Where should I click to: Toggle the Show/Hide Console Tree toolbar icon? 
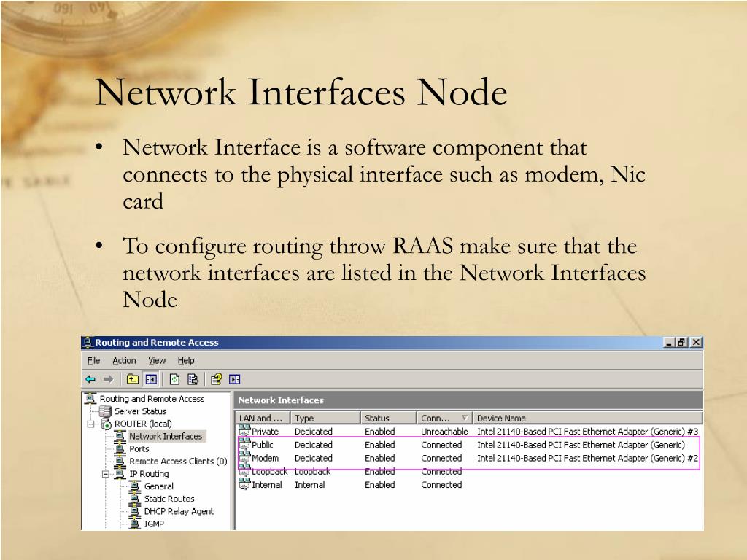[151, 379]
